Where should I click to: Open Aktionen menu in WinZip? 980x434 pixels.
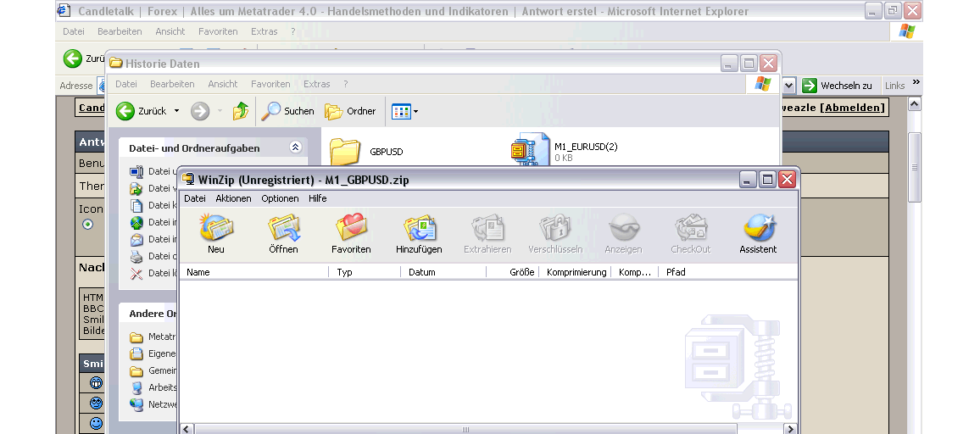[233, 198]
